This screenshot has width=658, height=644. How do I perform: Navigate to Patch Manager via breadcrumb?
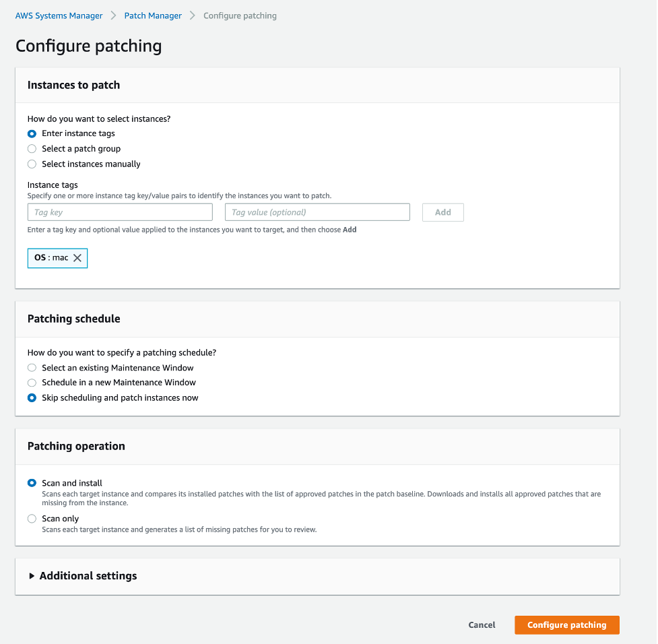click(x=153, y=15)
